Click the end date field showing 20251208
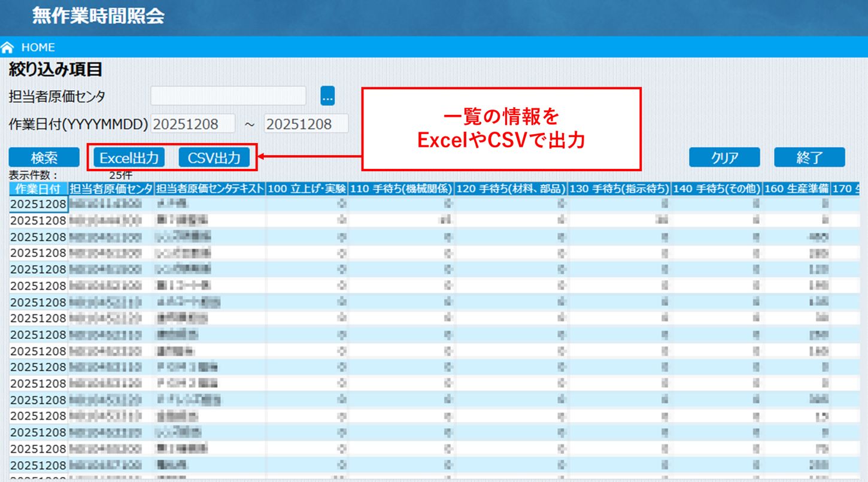 pyautogui.click(x=306, y=123)
